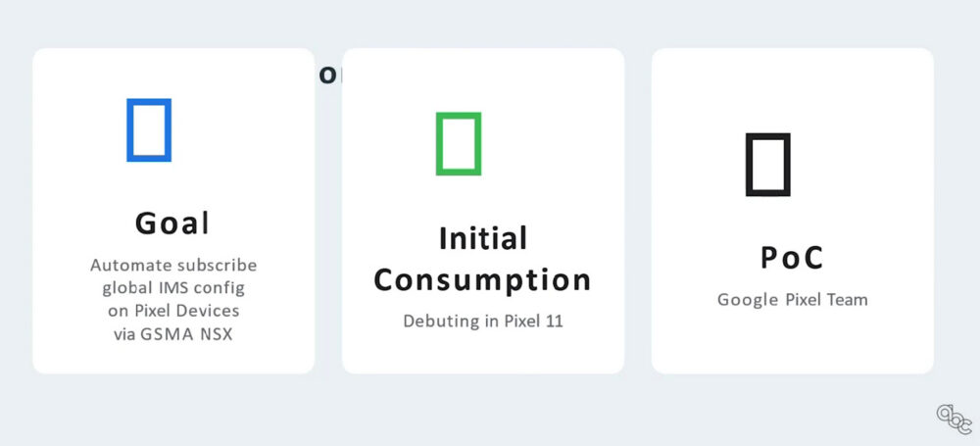Viewport: 980px width, 446px height.
Task: Click the black icon above PoC
Action: tap(768, 165)
